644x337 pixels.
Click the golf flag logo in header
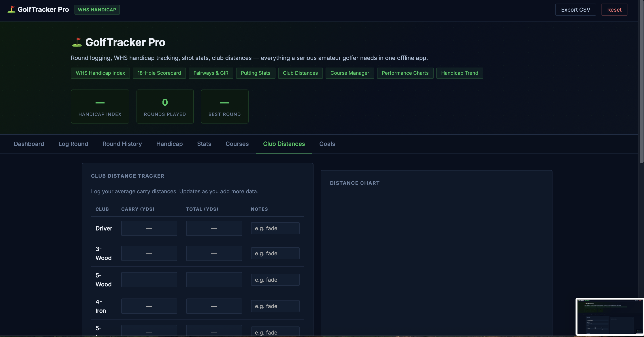coord(11,9)
